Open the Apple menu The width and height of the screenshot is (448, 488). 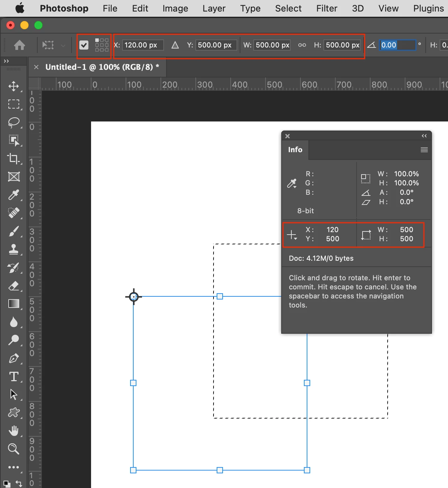[x=20, y=8]
